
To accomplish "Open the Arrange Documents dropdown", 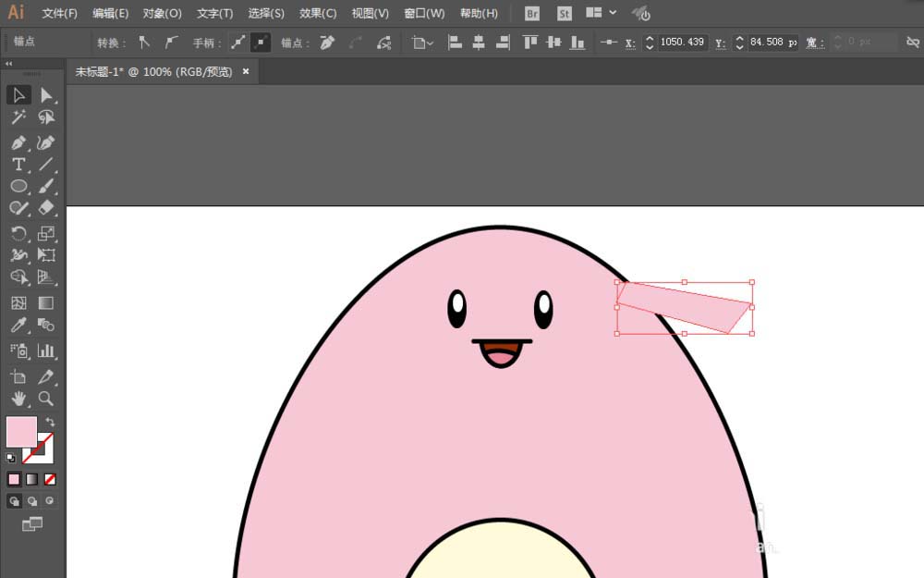I will point(602,12).
